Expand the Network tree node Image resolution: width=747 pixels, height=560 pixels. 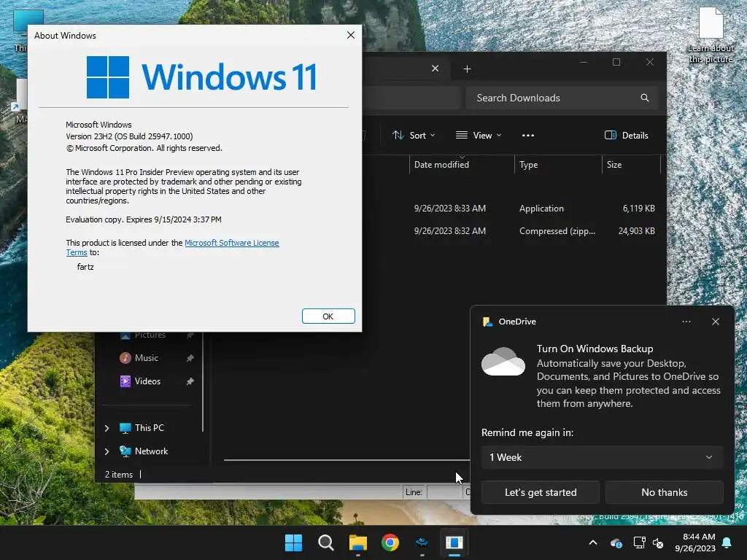tap(107, 451)
